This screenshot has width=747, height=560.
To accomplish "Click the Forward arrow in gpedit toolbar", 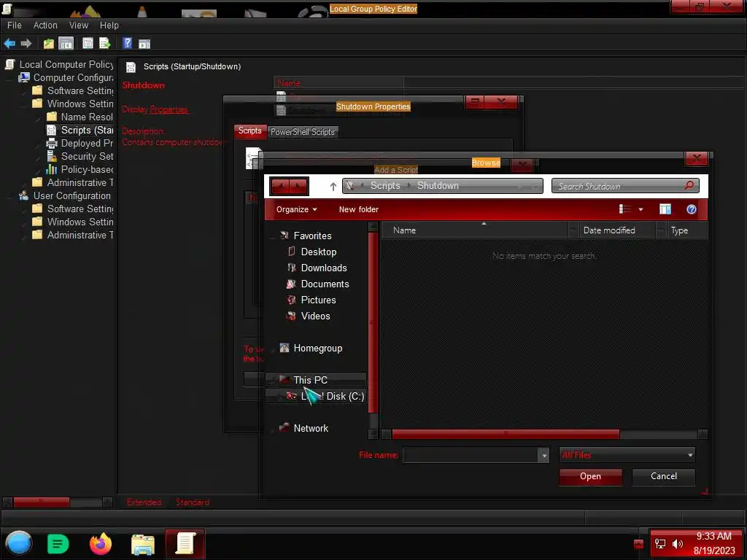I will (26, 43).
